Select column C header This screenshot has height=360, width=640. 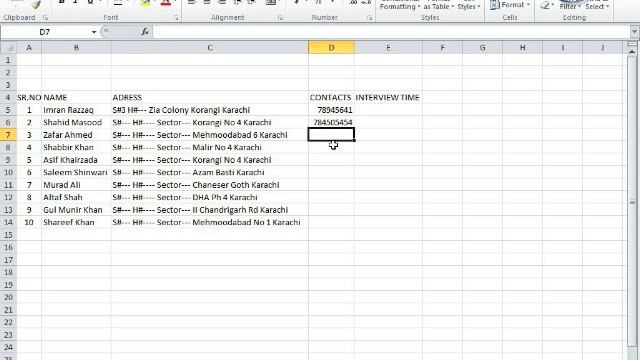[210, 48]
